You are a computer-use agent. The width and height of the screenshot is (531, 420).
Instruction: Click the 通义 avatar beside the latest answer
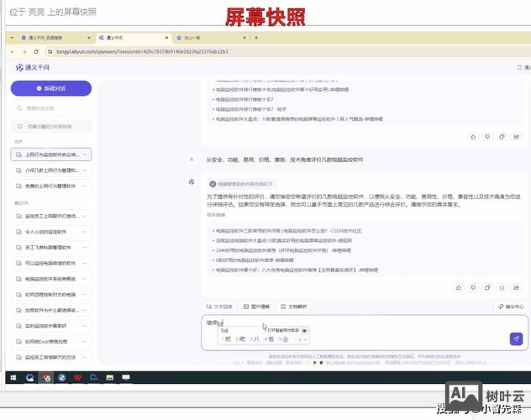click(x=192, y=182)
